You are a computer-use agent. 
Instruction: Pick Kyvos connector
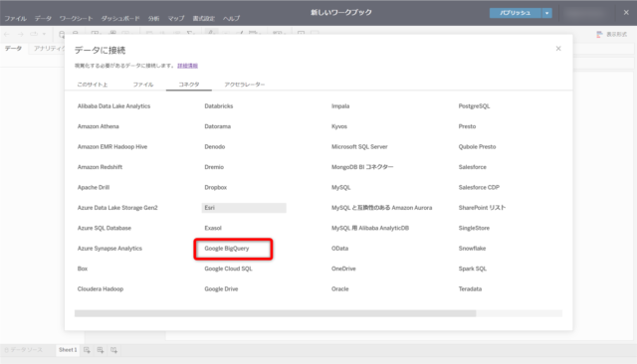coord(339,126)
